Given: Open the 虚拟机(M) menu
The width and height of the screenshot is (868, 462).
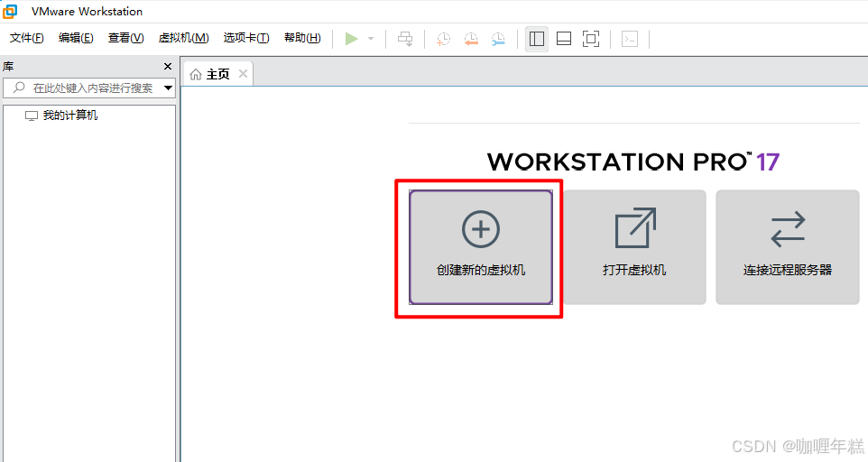Looking at the screenshot, I should 183,38.
